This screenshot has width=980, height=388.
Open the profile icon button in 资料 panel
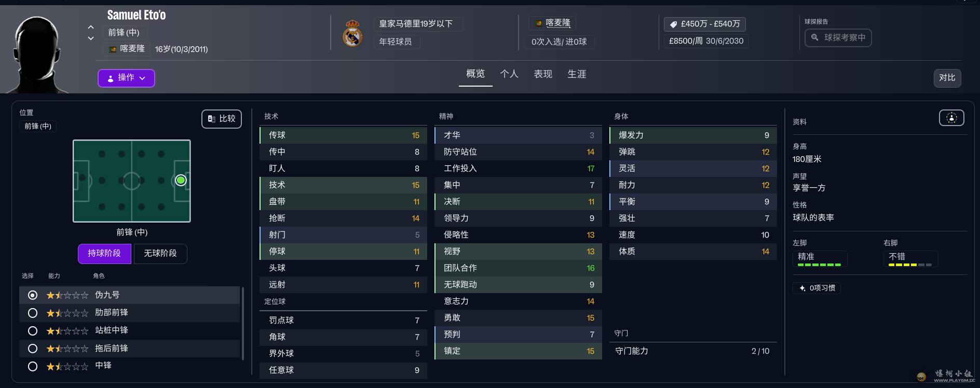(951, 118)
